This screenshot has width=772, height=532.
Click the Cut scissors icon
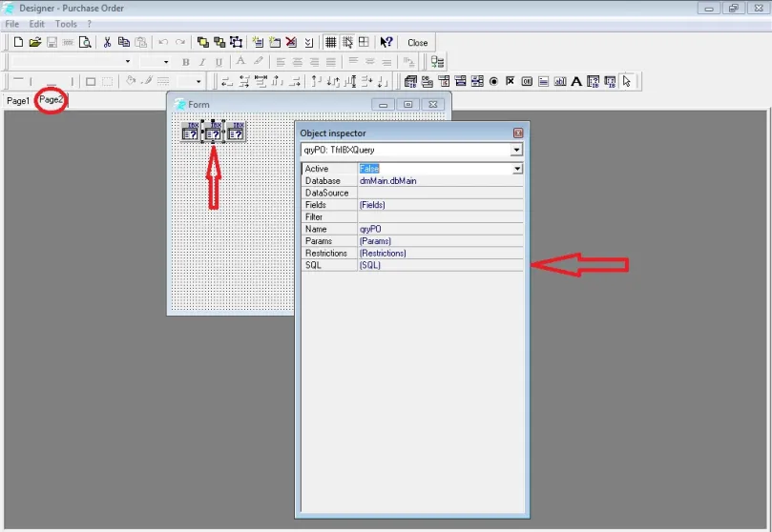pyautogui.click(x=108, y=42)
